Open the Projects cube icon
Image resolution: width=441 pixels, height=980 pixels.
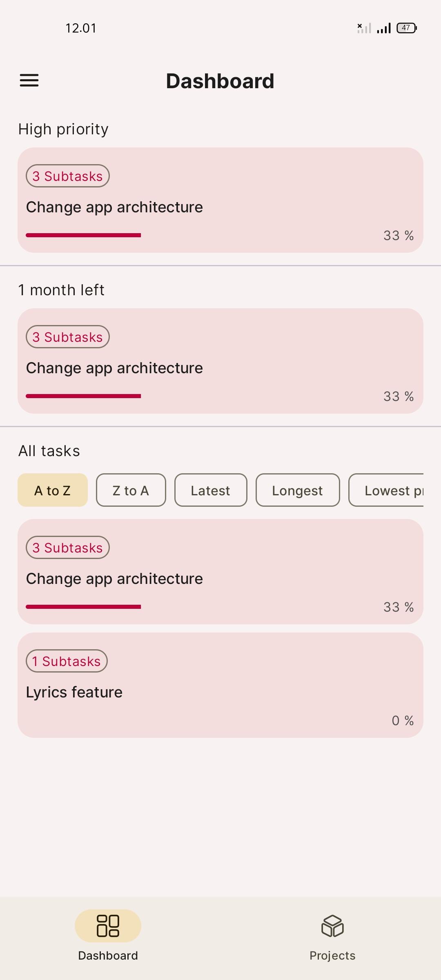[x=332, y=926]
